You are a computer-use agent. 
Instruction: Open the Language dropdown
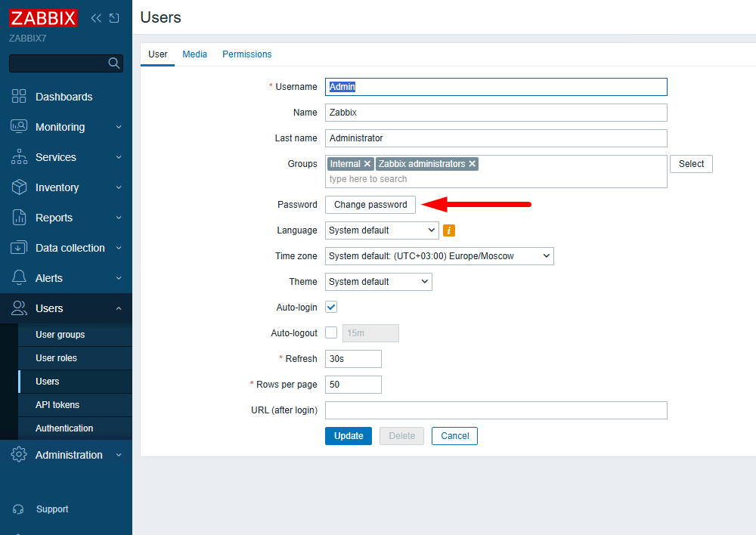(x=382, y=230)
